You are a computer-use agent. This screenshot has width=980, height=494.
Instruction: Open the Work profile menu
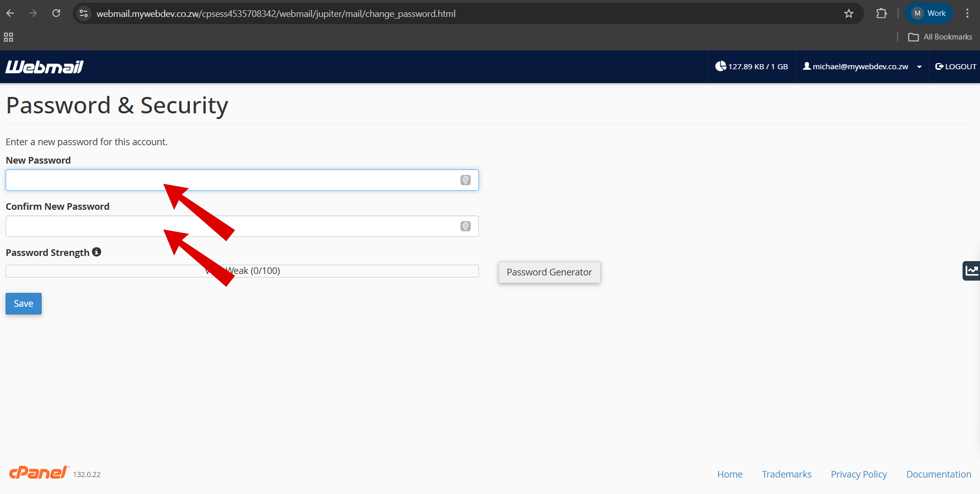click(929, 13)
